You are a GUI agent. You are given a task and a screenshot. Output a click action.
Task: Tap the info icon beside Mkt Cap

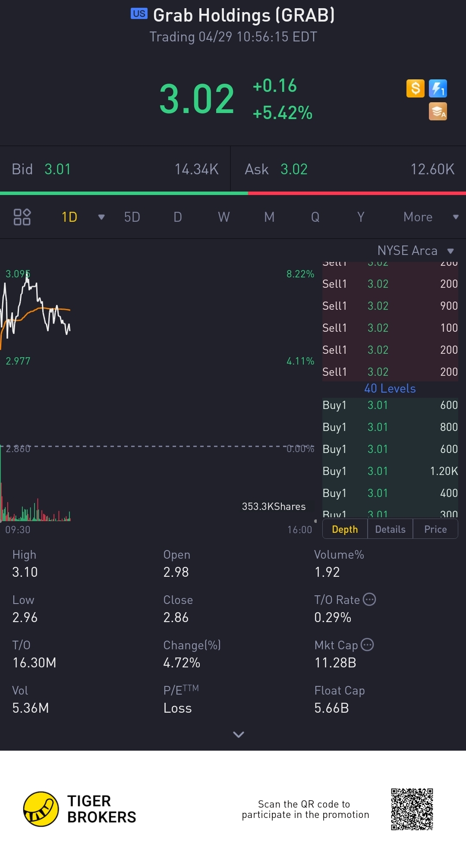click(x=367, y=645)
